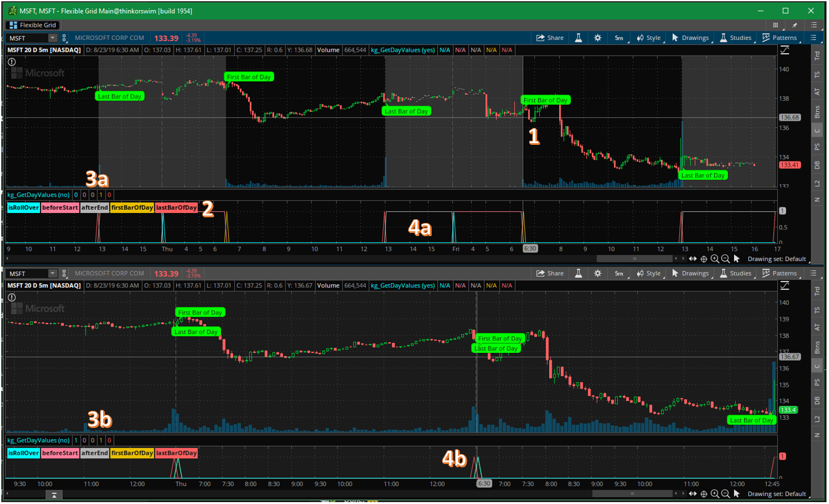Viewport: 829px width, 504px height.
Task: Select the pointer tool under the upper chart
Action: [x=737, y=259]
